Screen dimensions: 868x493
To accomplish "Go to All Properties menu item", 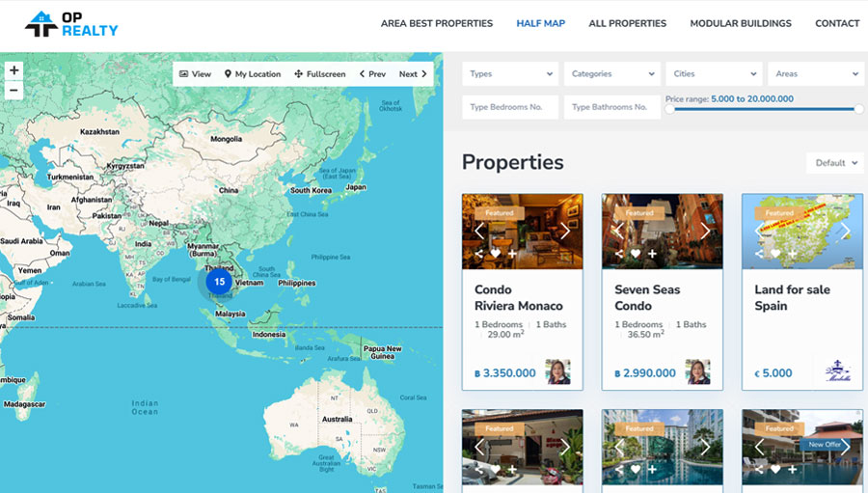I will [627, 23].
